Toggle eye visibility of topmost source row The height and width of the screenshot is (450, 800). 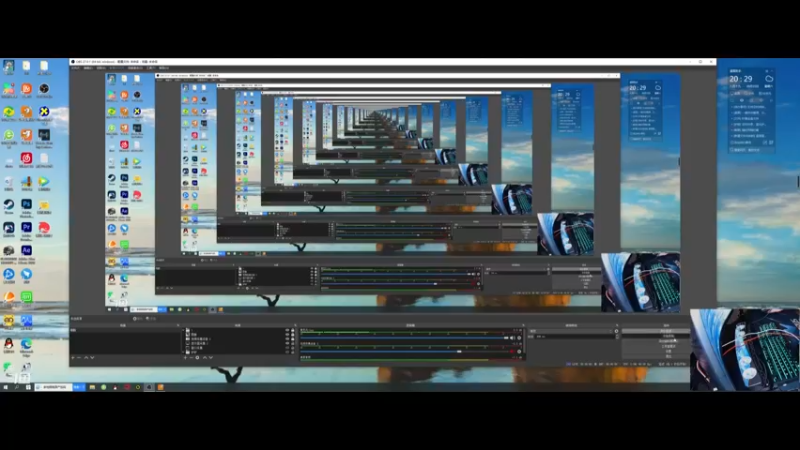point(287,330)
